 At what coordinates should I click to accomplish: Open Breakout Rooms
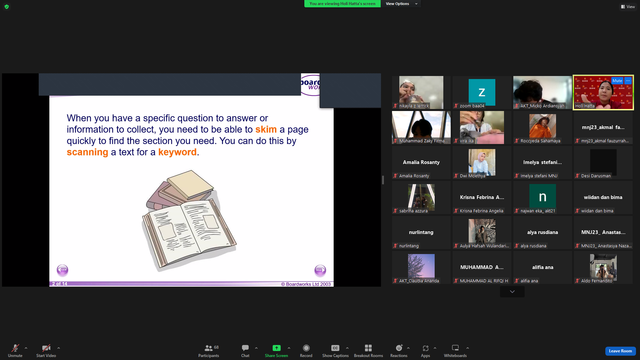coord(368,350)
